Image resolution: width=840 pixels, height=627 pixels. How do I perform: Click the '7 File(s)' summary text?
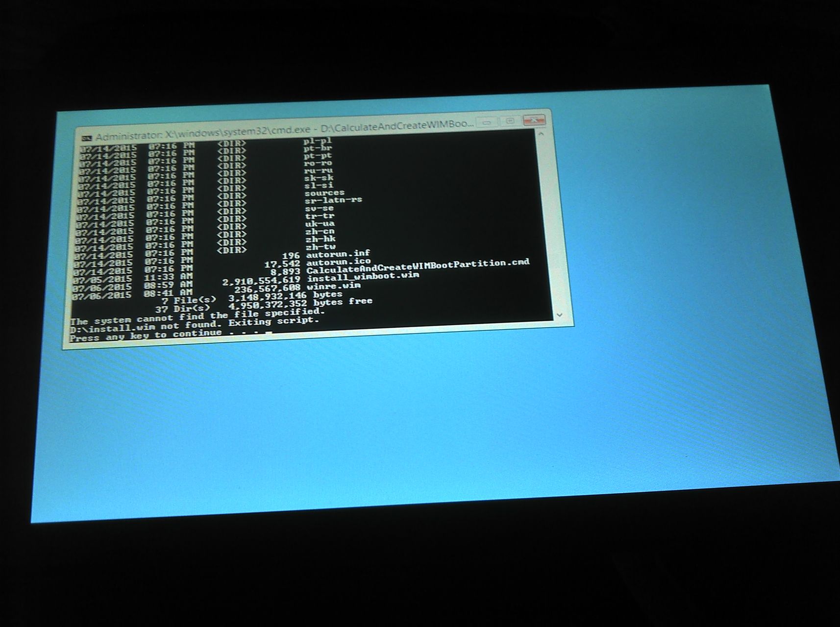tap(189, 300)
